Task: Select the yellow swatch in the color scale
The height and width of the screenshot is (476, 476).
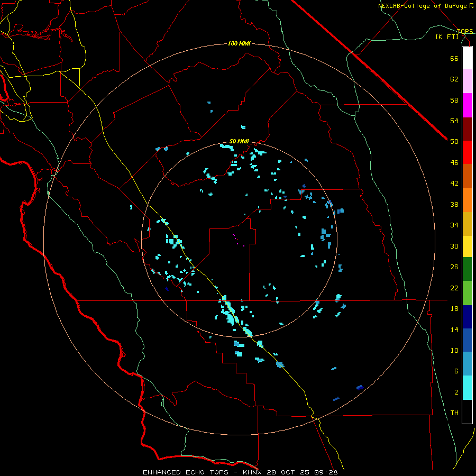Action: (x=467, y=246)
